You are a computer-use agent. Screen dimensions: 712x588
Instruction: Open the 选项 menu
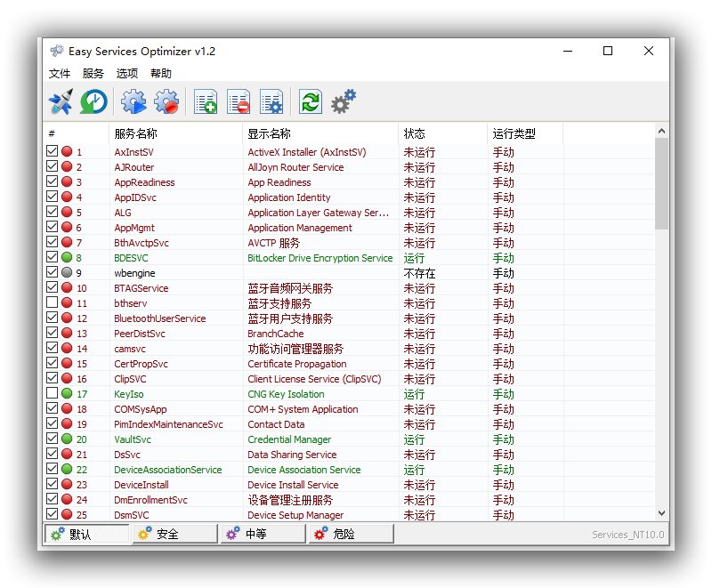click(127, 73)
